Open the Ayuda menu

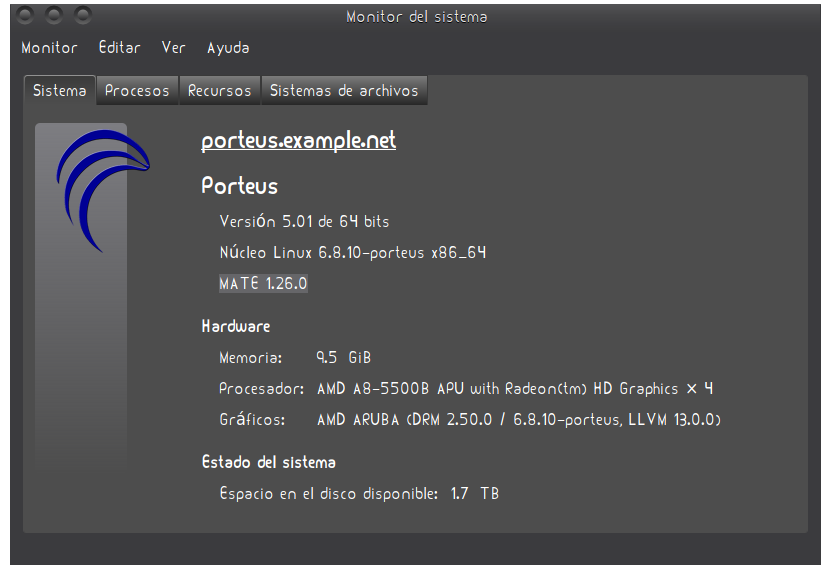(228, 48)
